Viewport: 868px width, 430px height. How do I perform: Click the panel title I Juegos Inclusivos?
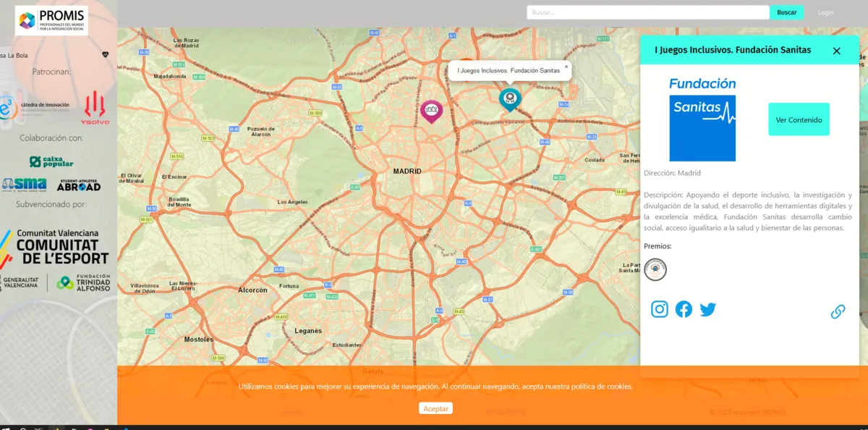click(733, 50)
